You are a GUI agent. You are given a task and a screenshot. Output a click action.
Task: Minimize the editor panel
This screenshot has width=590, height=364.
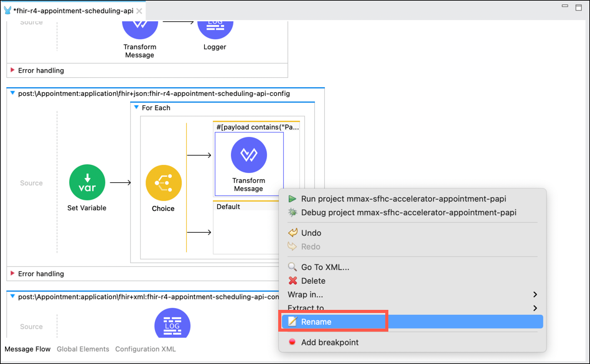pyautogui.click(x=564, y=6)
